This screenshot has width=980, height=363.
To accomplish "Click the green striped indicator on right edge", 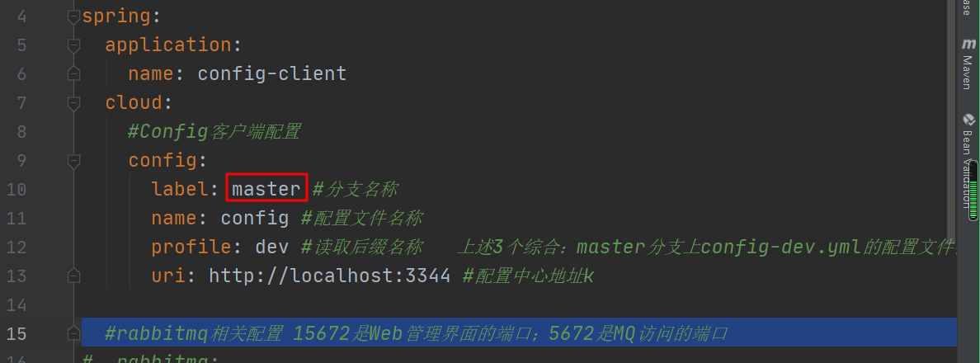I will (x=973, y=191).
